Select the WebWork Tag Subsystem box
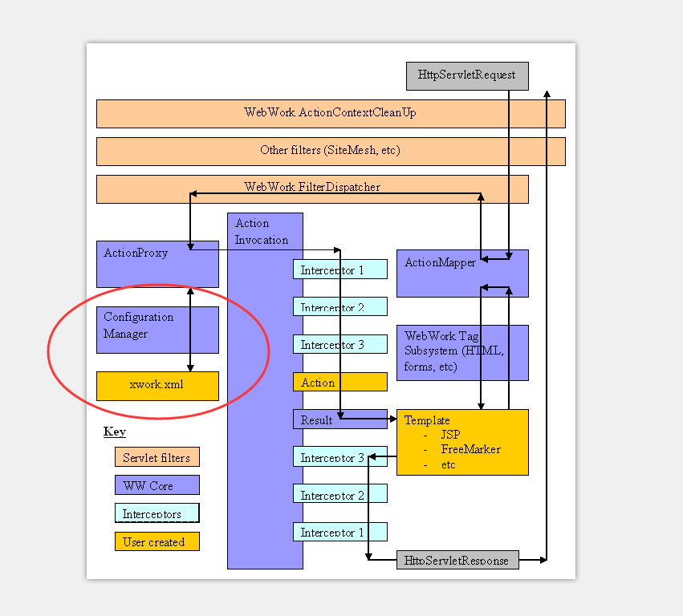The width and height of the screenshot is (683, 616). pyautogui.click(x=462, y=353)
